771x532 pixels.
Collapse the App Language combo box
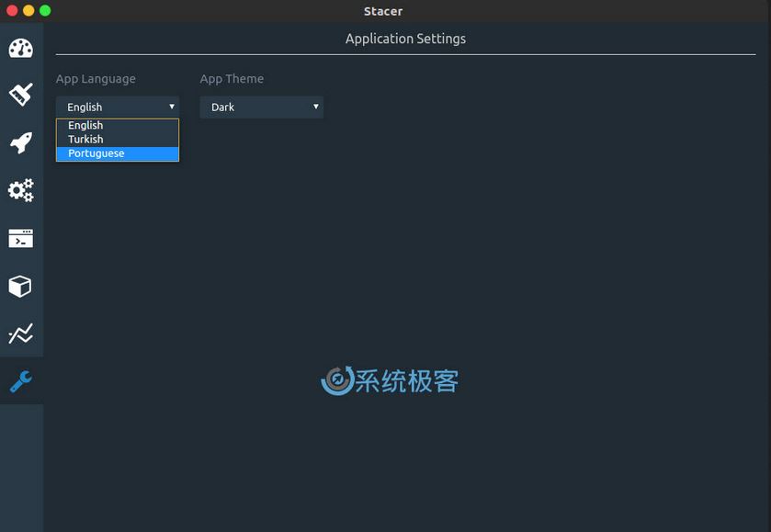tap(117, 107)
